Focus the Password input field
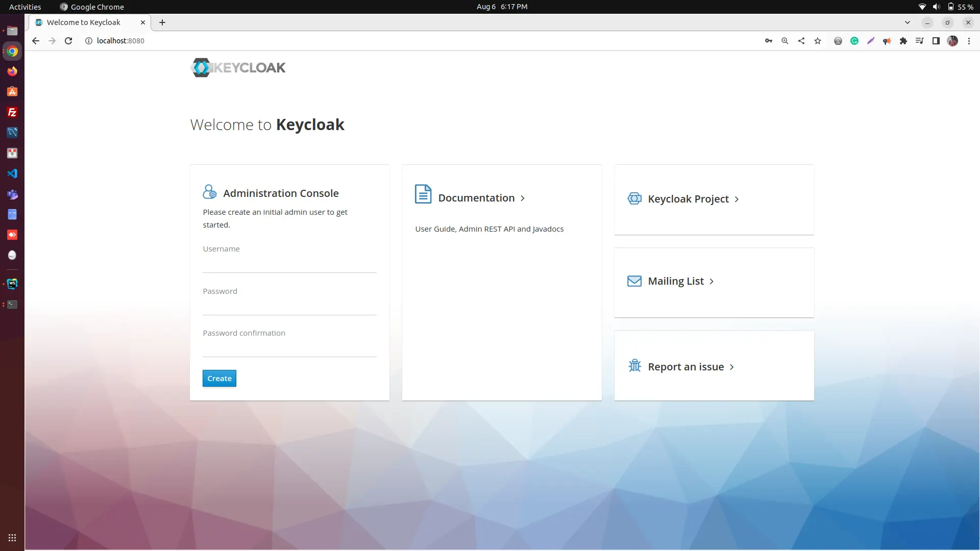Screen dimensions: 980x551 click(289, 306)
